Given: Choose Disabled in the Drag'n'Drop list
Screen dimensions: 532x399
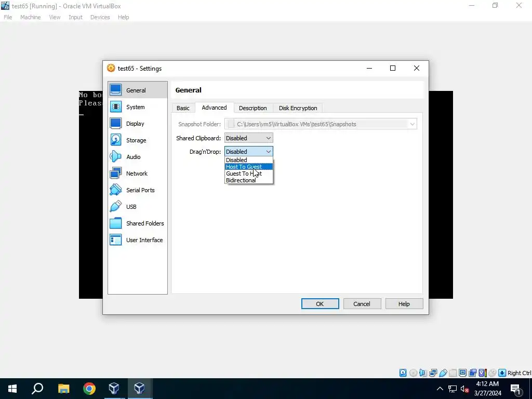Looking at the screenshot, I should click(249, 160).
